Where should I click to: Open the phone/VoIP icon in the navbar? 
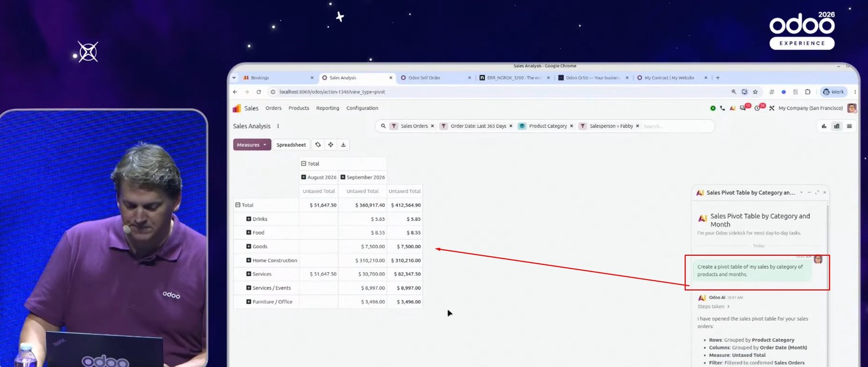[723, 108]
